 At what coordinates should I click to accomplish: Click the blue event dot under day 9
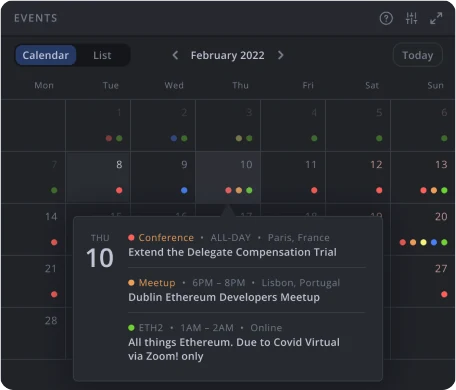[184, 190]
